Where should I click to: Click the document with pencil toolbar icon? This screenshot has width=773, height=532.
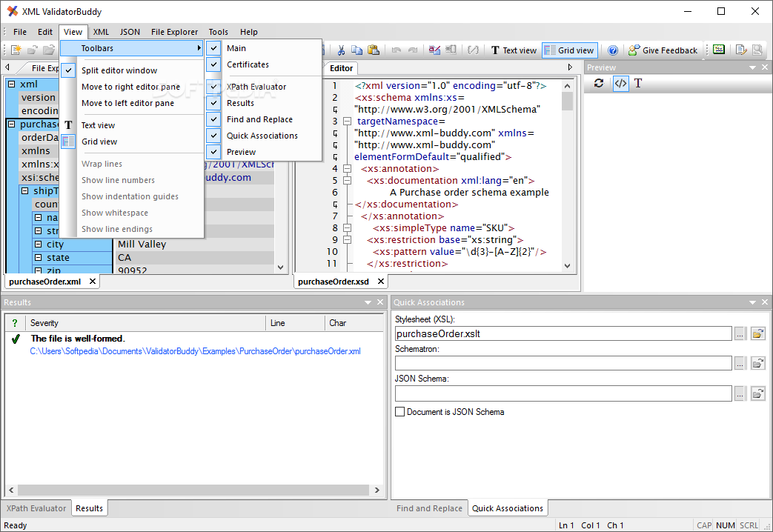pos(741,50)
